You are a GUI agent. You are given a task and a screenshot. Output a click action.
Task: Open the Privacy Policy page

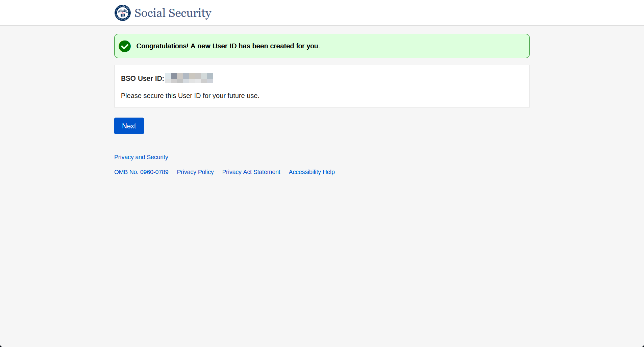tap(195, 172)
